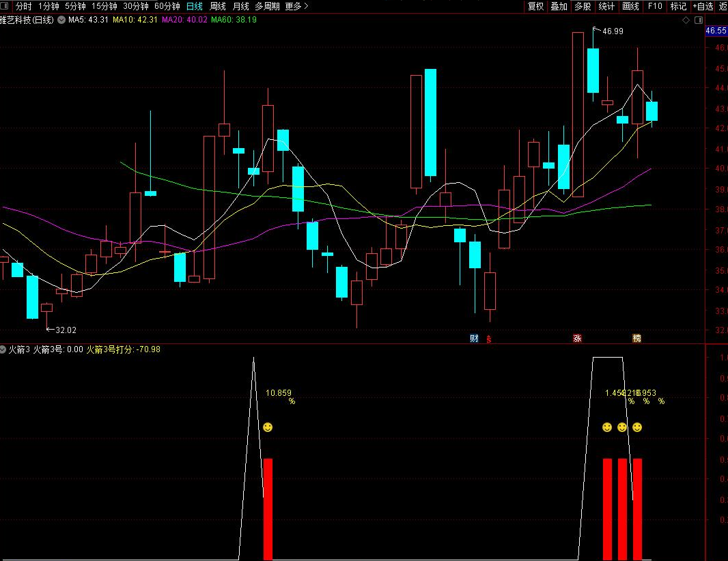Click the MA10: 42.31 label
The image size is (728, 561).
point(135,20)
